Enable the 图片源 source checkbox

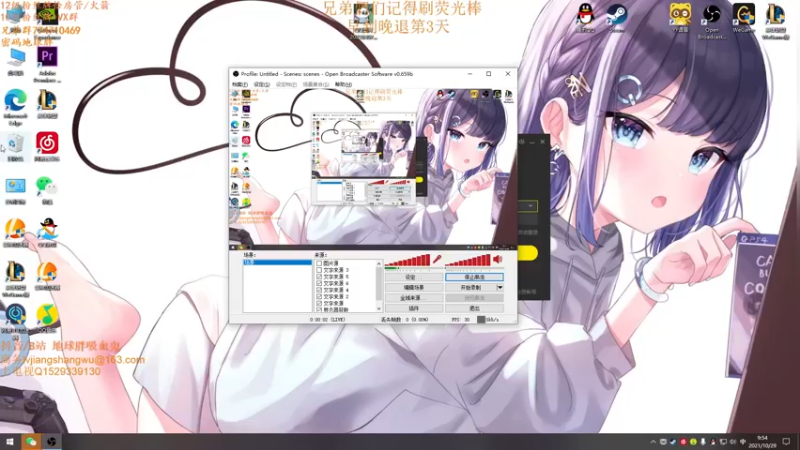(x=319, y=263)
